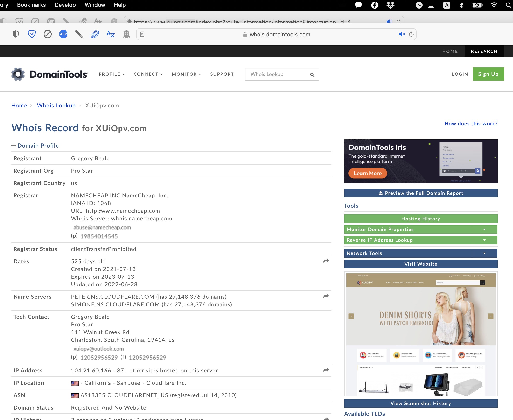Click the blue shield checkmark extension icon
The height and width of the screenshot is (420, 513).
click(x=32, y=34)
